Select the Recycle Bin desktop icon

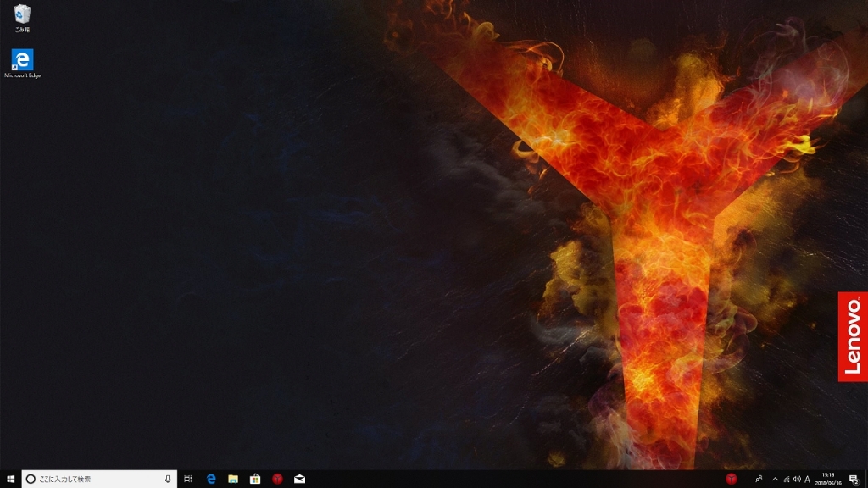tap(22, 18)
